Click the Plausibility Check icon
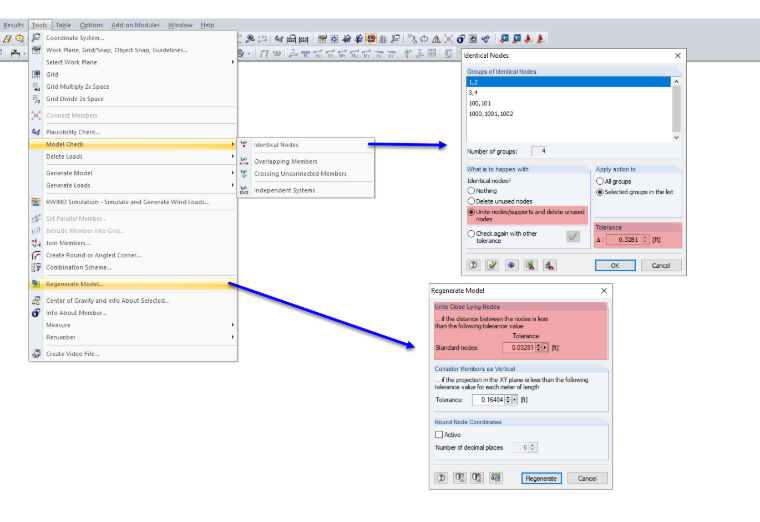The image size is (760, 522). click(x=36, y=132)
